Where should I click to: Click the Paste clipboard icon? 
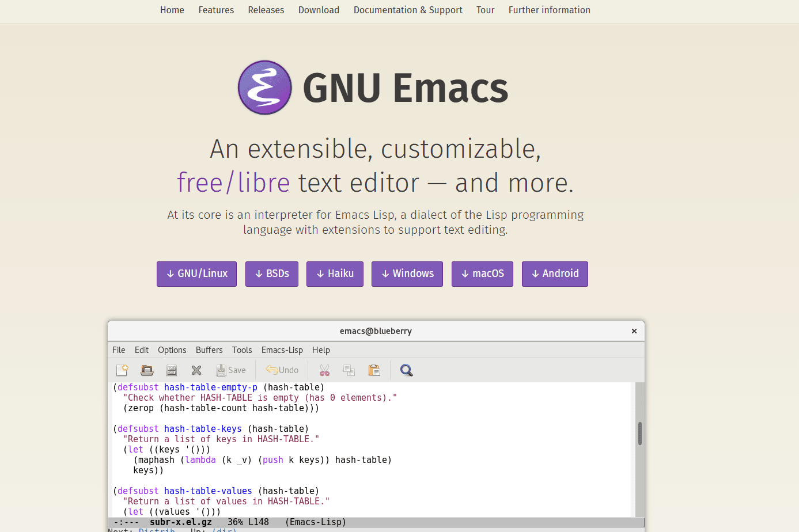[374, 370]
